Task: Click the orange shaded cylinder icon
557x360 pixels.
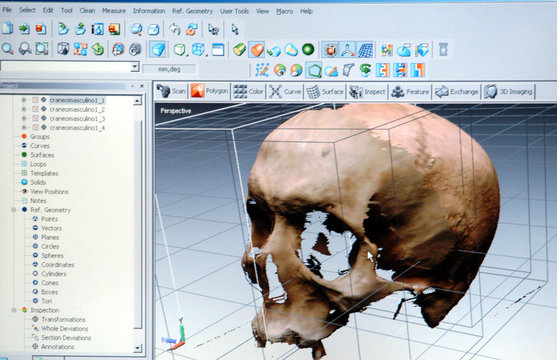Action: point(257,50)
